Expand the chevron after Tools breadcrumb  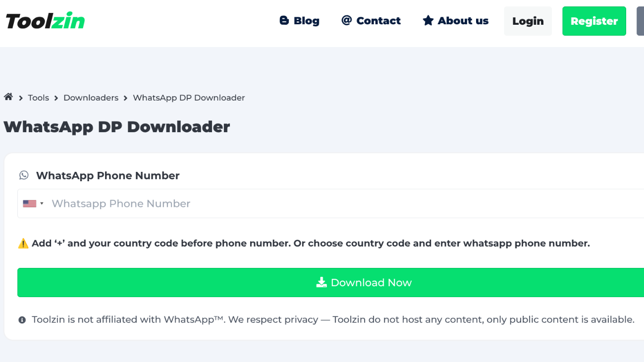click(56, 98)
